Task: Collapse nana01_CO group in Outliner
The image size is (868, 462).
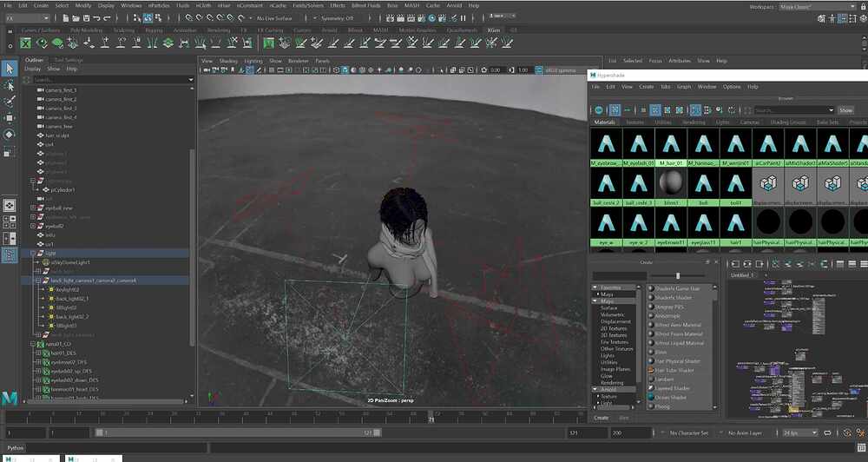Action: point(33,344)
